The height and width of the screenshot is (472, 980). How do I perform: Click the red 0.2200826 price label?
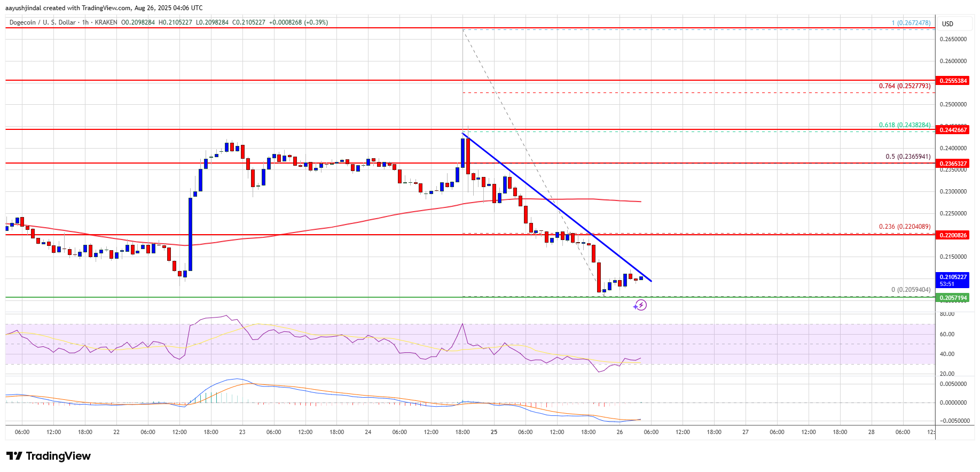click(x=953, y=235)
